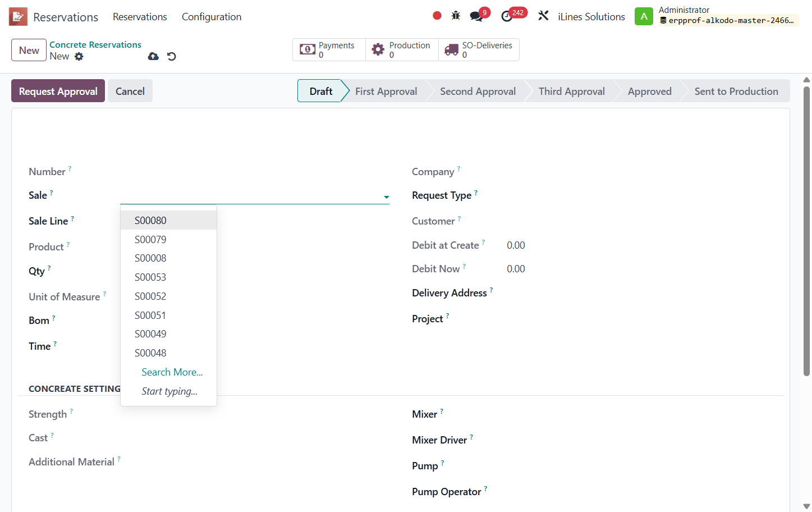This screenshot has height=512, width=812.
Task: Save record with cloud upload icon
Action: coord(153,56)
